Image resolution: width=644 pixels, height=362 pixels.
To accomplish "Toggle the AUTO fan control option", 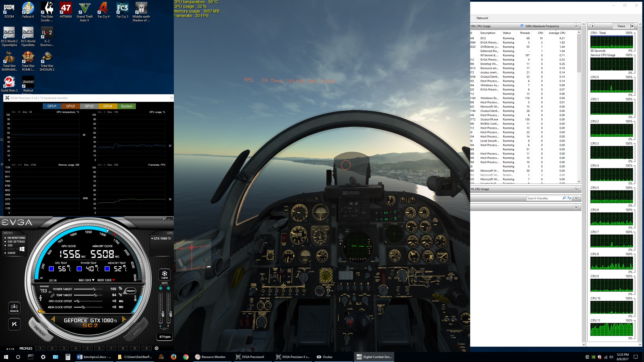I will click(x=165, y=283).
